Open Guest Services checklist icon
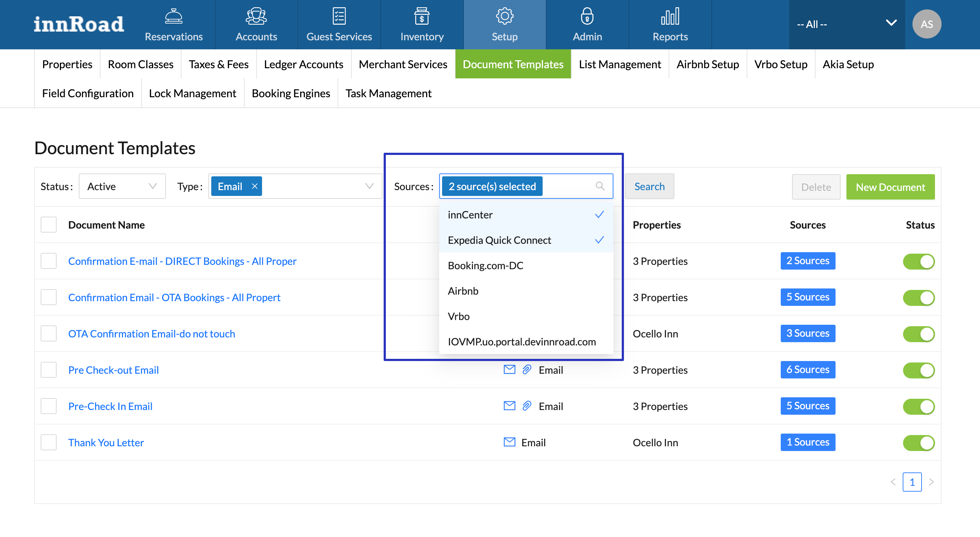 point(339,16)
